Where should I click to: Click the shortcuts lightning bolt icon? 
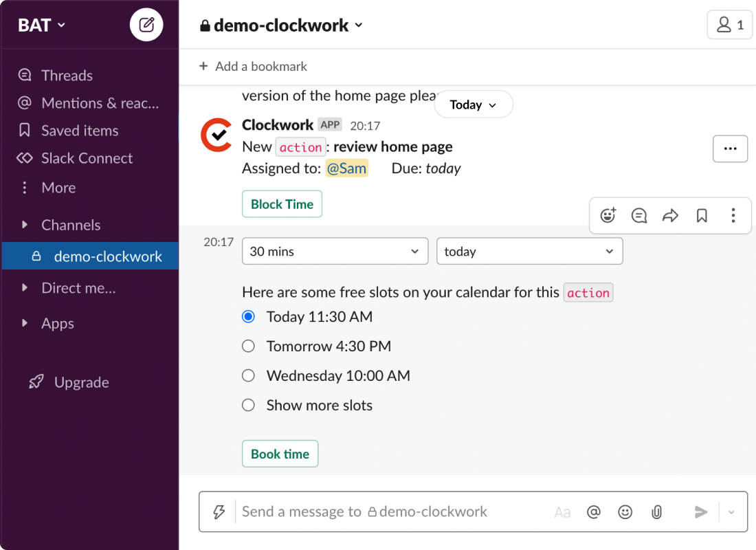point(219,511)
